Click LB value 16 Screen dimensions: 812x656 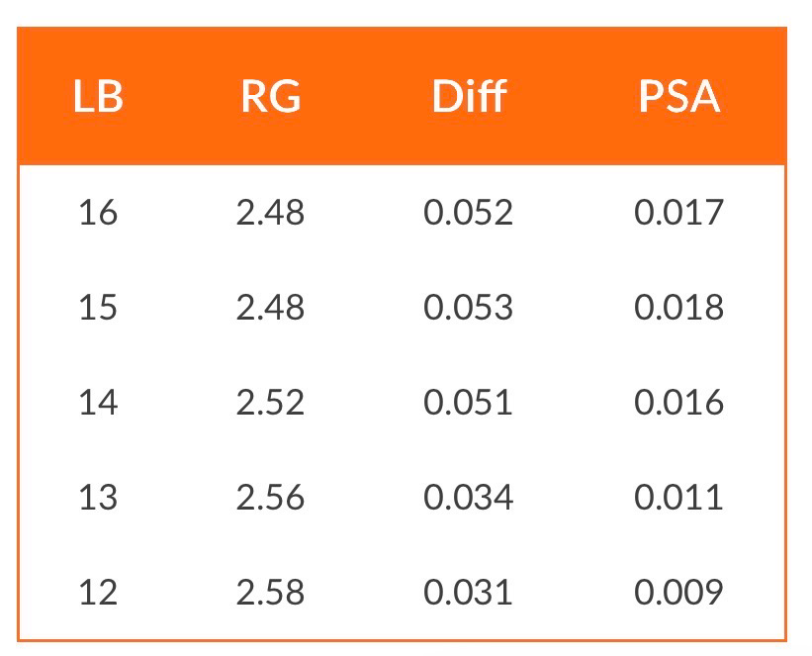(x=98, y=213)
